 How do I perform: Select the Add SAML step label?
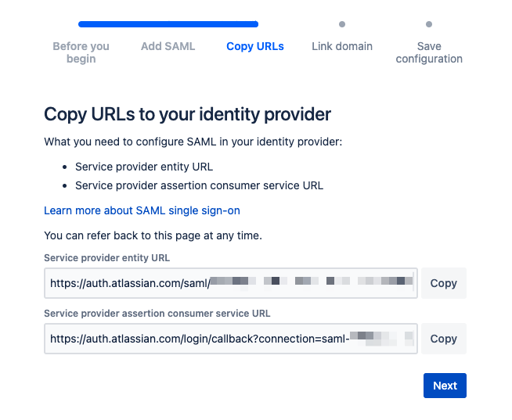(168, 46)
